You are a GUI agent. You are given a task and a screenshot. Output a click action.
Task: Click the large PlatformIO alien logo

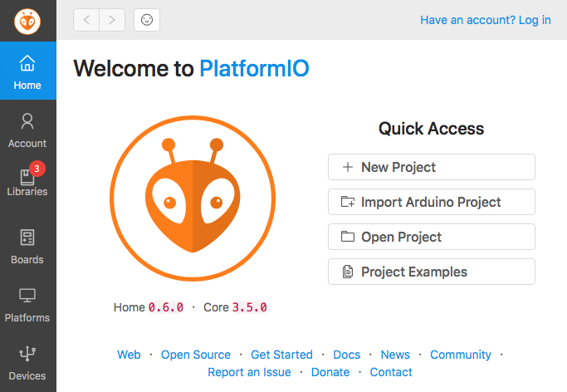[193, 198]
